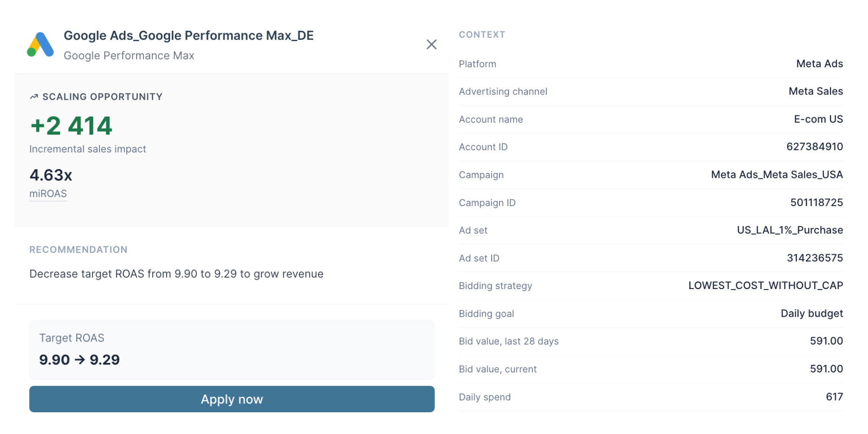Click the miROAS underlined label

(x=48, y=194)
